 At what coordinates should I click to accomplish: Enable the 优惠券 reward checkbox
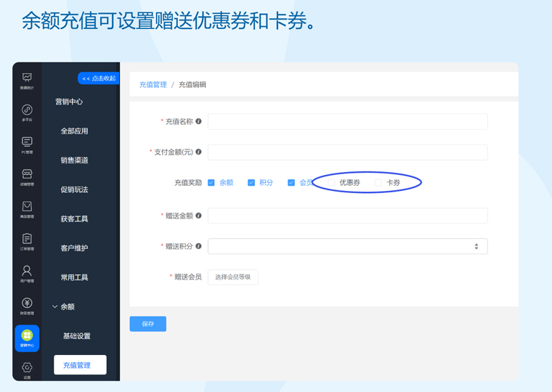pyautogui.click(x=331, y=183)
